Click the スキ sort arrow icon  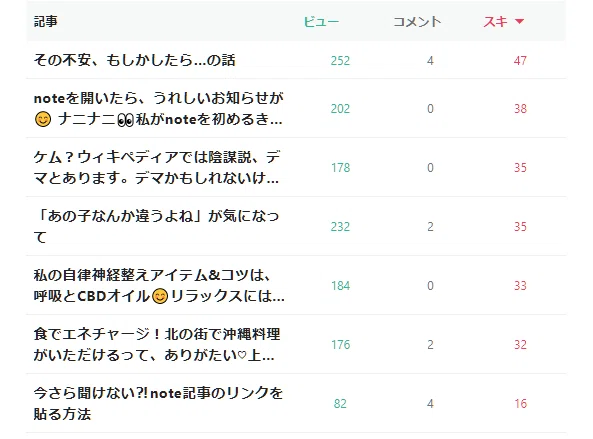tap(519, 22)
